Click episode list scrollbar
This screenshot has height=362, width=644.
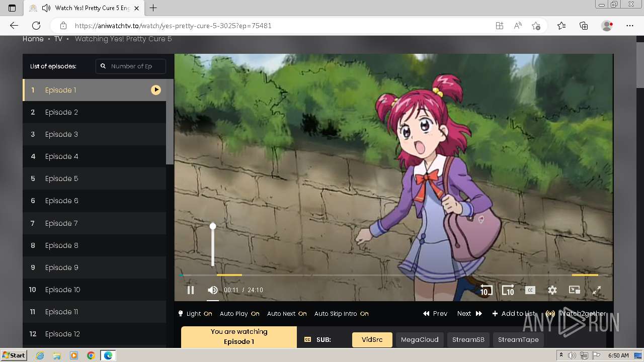pos(170,122)
